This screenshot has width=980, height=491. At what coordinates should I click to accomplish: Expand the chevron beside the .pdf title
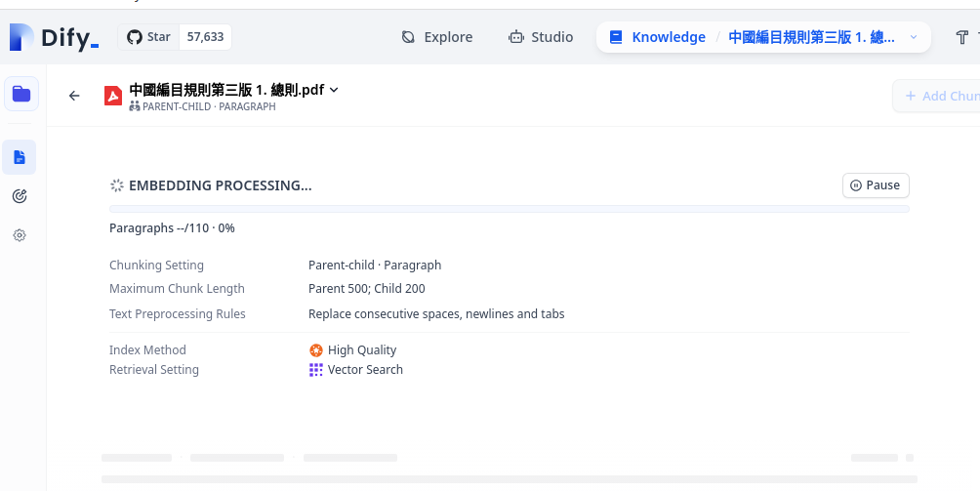[334, 90]
